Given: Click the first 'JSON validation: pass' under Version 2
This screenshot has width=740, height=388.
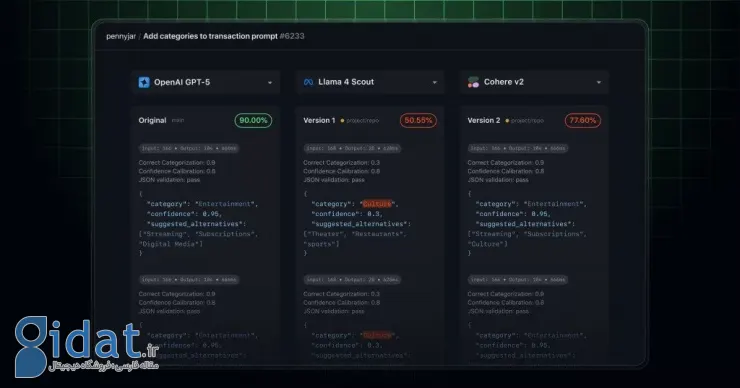Looking at the screenshot, I should pyautogui.click(x=498, y=180).
